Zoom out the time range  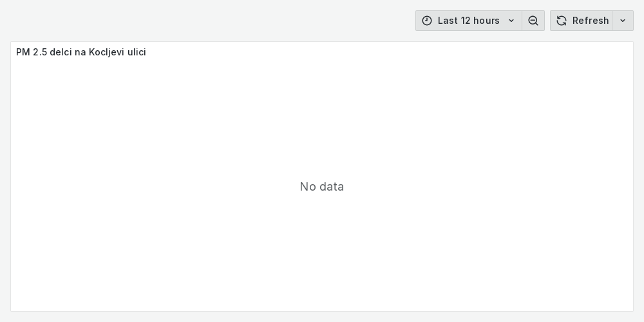[x=533, y=21]
